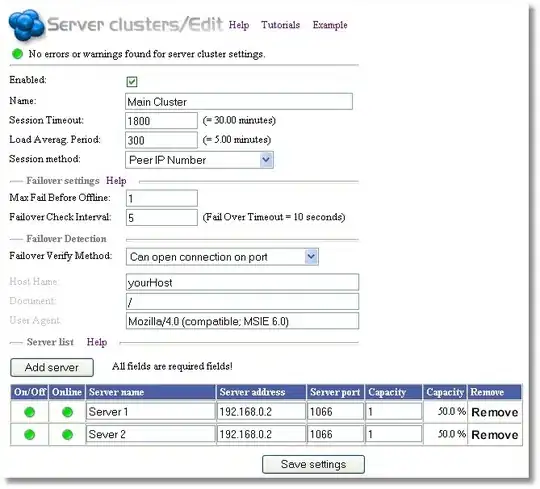The width and height of the screenshot is (540, 489).
Task: Toggle Server 1 On/Off green light
Action: (30, 412)
